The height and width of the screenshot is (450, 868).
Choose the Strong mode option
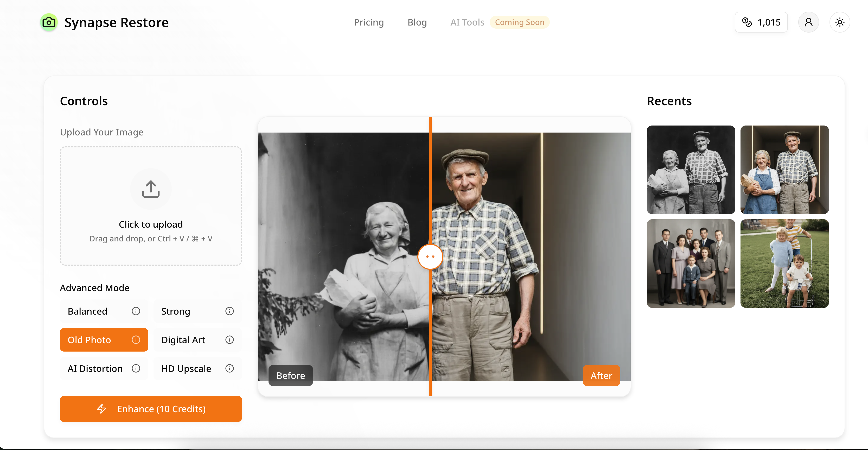(x=176, y=311)
